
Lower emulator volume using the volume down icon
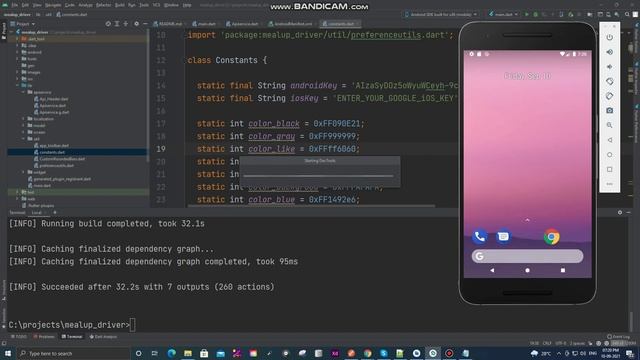609,67
